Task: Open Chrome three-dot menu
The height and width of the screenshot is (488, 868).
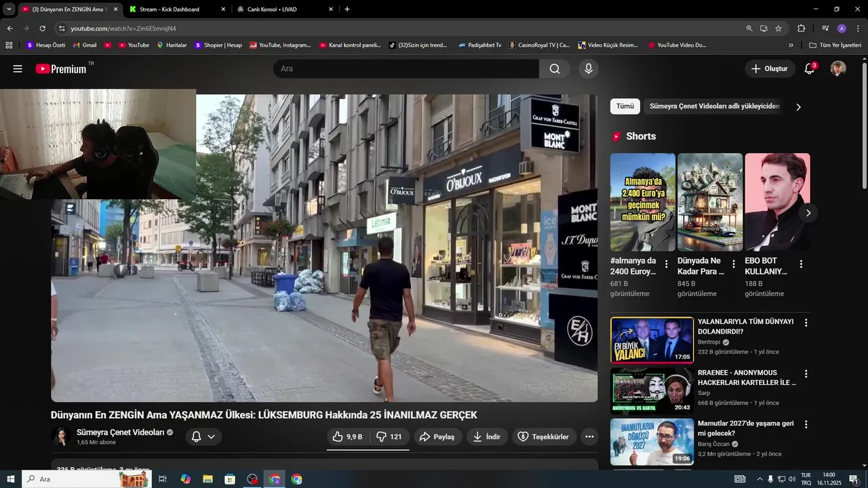Action: click(858, 28)
